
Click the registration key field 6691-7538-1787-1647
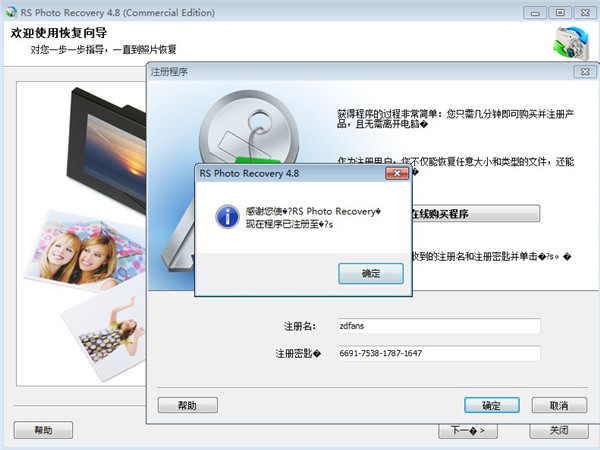click(439, 353)
